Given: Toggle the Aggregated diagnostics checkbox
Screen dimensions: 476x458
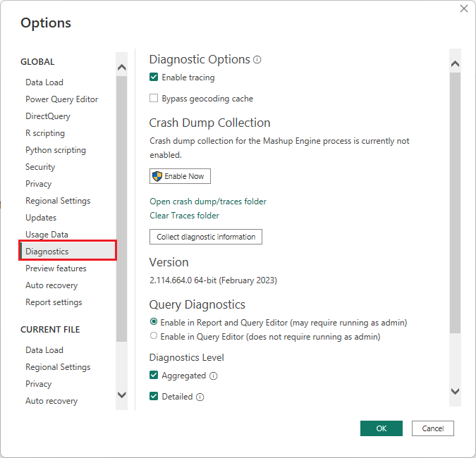Looking at the screenshot, I should point(154,376).
